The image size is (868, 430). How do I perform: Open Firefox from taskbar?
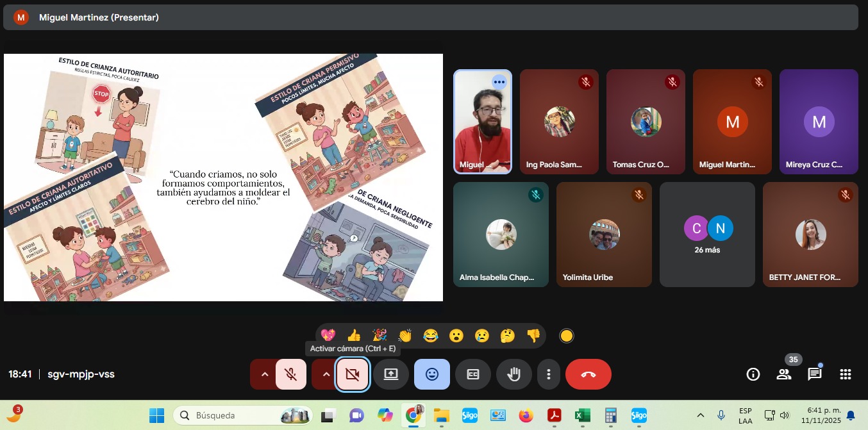[x=526, y=415]
